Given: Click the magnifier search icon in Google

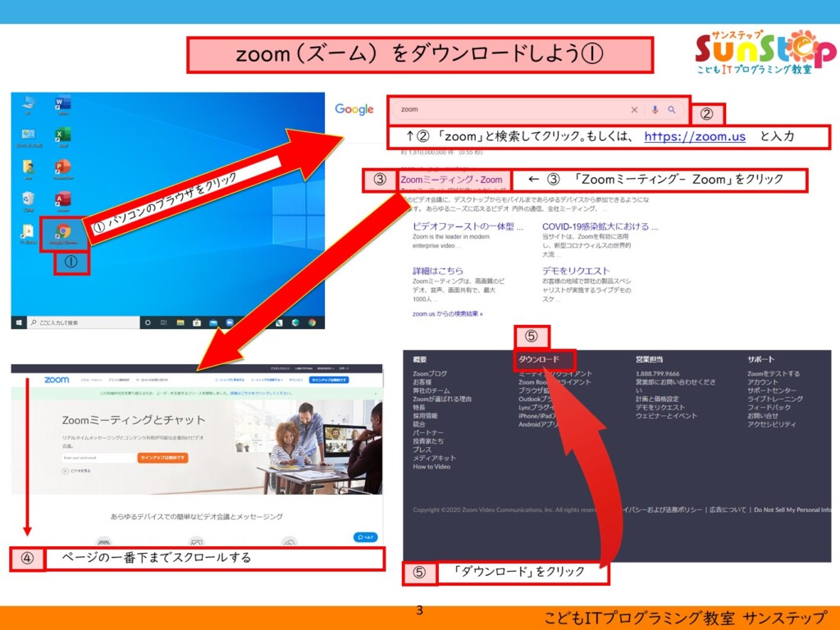Looking at the screenshot, I should (x=672, y=110).
